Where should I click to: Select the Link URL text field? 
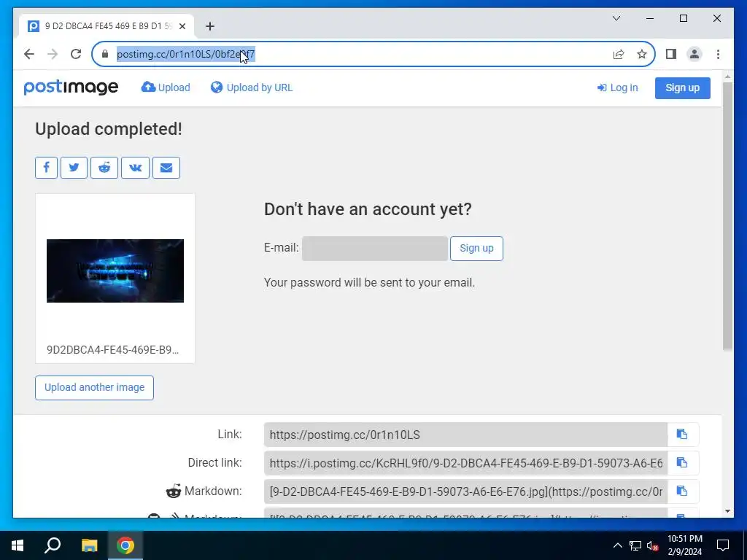[466, 435]
